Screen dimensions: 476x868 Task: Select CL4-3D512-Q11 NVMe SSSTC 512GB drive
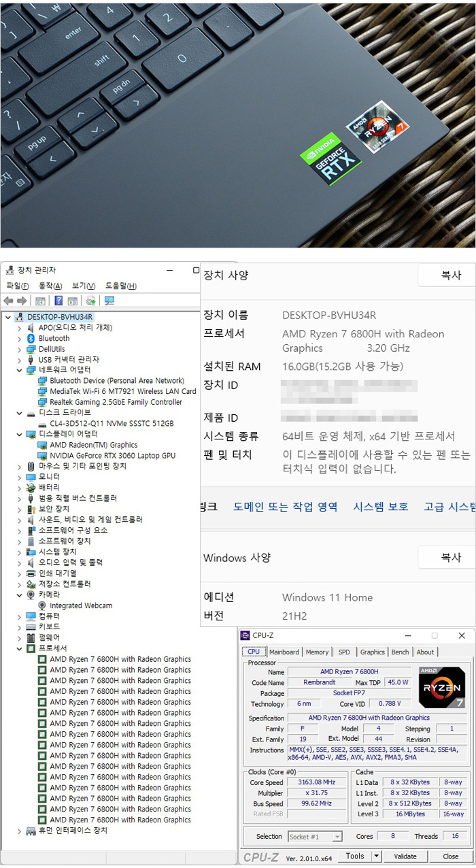(112, 423)
